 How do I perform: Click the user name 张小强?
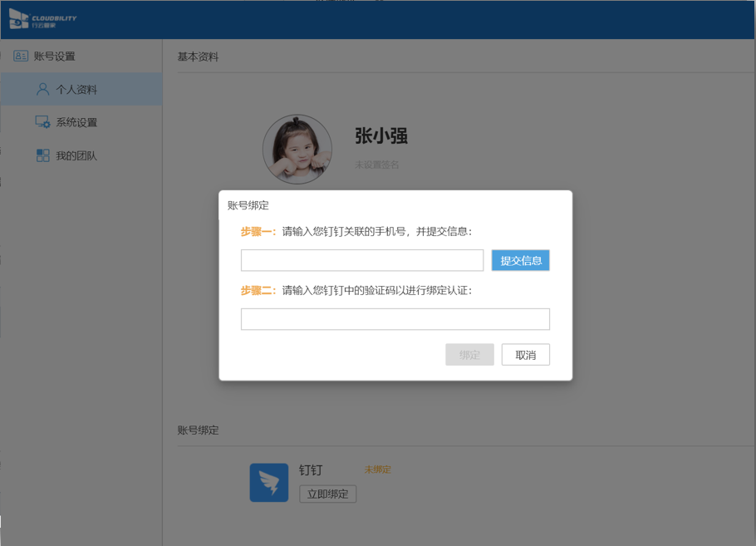(381, 136)
